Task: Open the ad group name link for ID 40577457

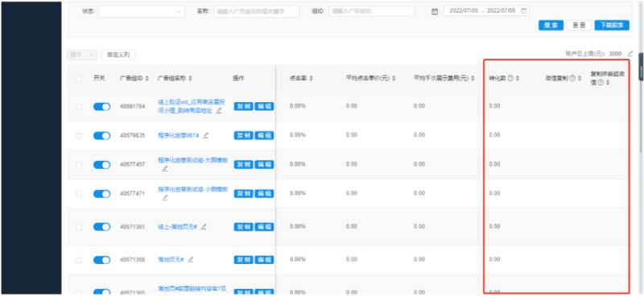Action: click(x=192, y=160)
